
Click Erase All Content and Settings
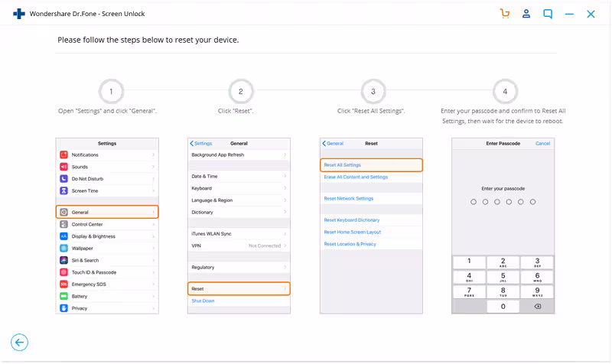point(356,177)
